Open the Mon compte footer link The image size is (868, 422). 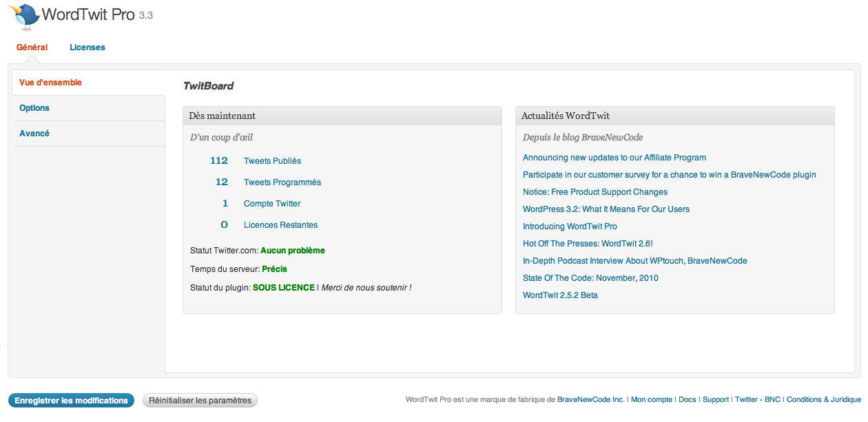652,400
